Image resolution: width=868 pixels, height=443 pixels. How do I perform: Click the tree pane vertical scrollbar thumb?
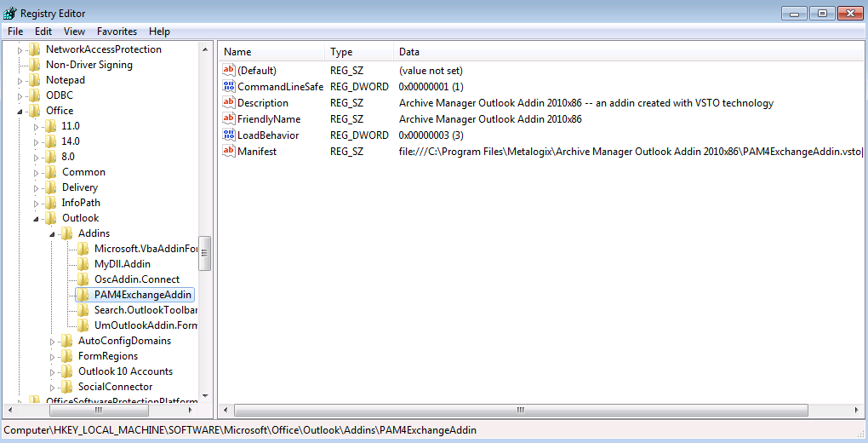205,253
